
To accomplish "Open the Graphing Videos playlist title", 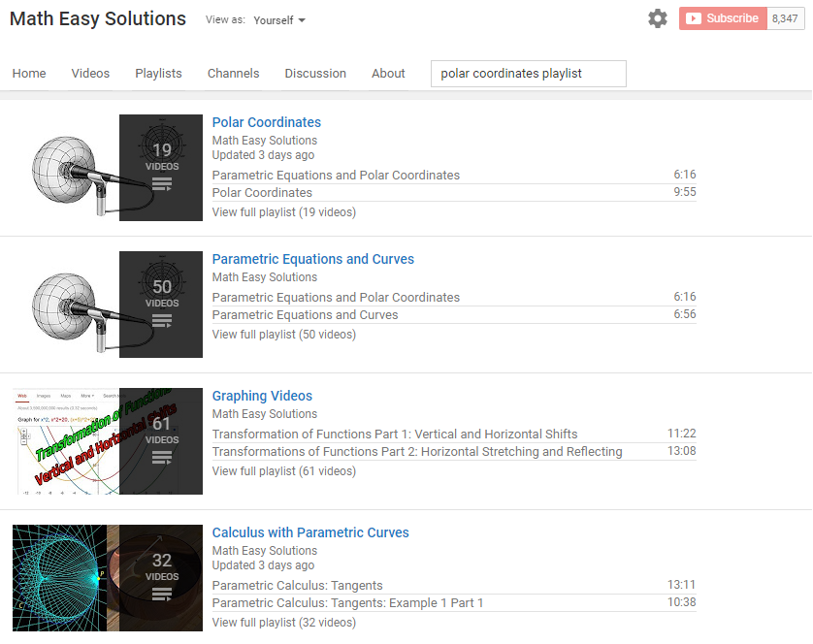I will 262,396.
